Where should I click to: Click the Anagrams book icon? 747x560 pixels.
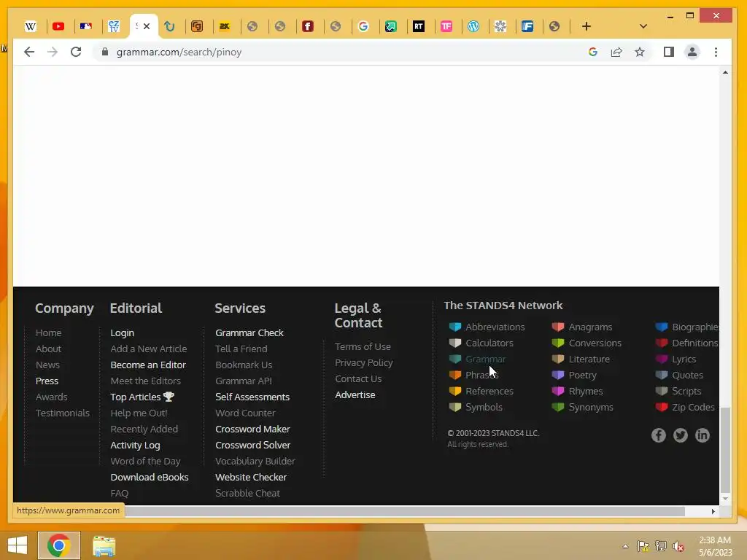coord(558,327)
